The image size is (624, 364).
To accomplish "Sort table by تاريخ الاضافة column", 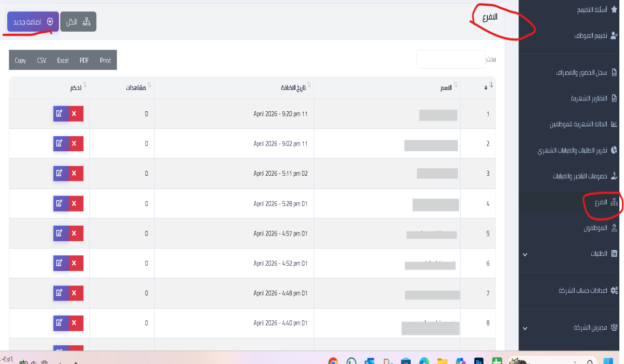I will [x=294, y=87].
